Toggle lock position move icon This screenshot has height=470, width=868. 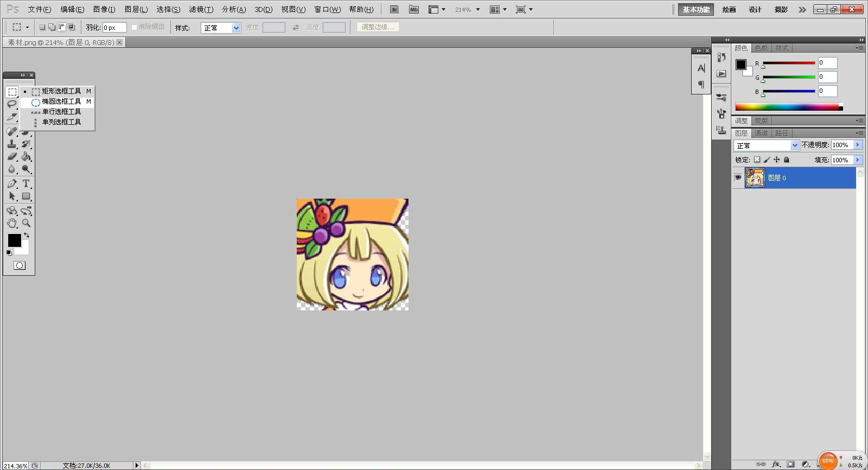[x=777, y=160]
